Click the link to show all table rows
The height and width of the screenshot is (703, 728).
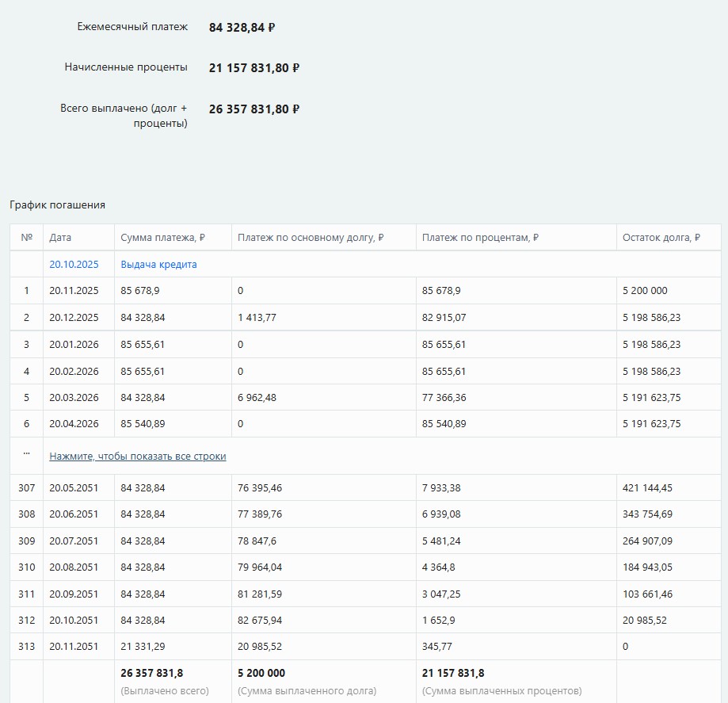(x=138, y=457)
